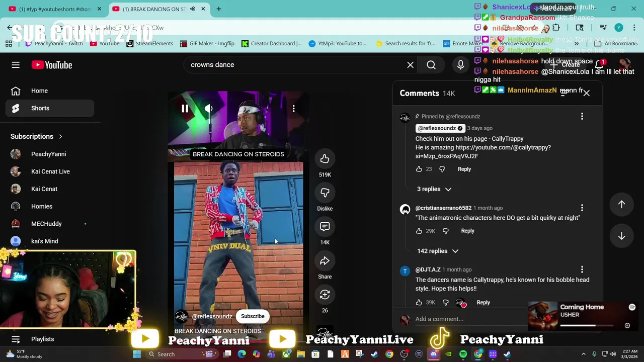The height and width of the screenshot is (362, 644).
Task: Expand 142 replies dropdown
Action: [x=438, y=251]
